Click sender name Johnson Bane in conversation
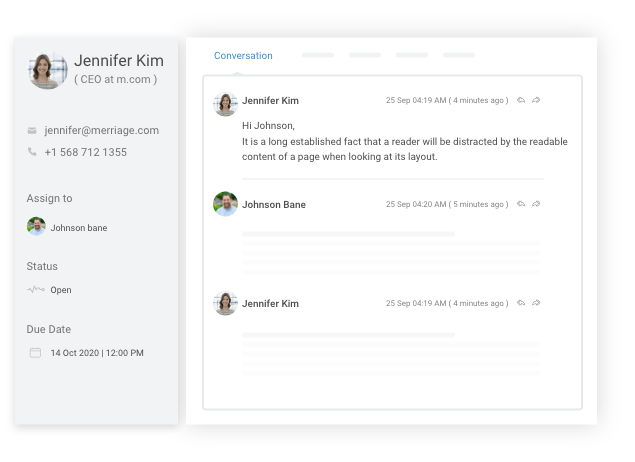This screenshot has height=462, width=635. pyautogui.click(x=274, y=204)
